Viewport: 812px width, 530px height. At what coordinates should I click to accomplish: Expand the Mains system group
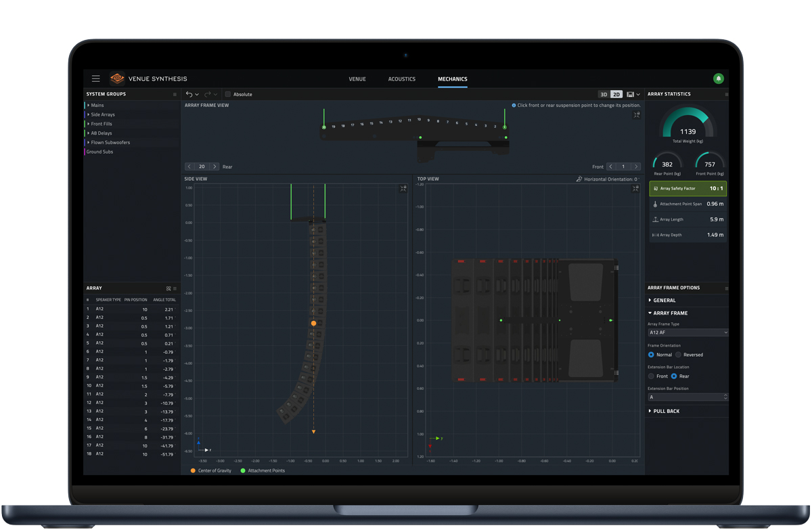click(89, 106)
